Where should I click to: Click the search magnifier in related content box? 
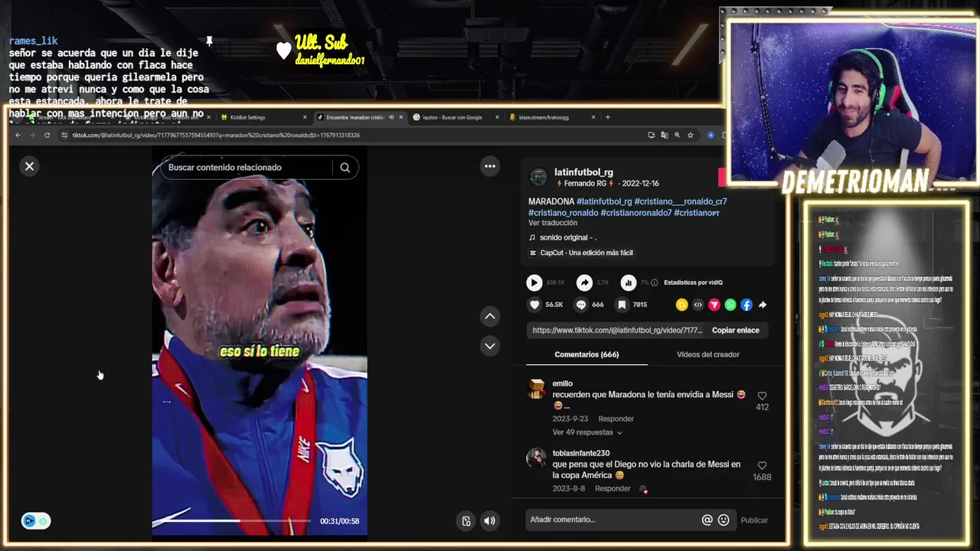(x=345, y=168)
